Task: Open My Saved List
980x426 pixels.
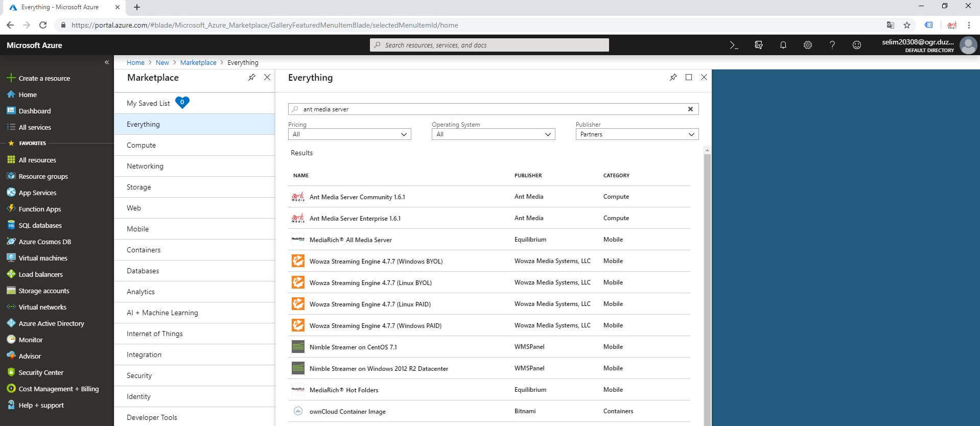Action: click(194, 103)
